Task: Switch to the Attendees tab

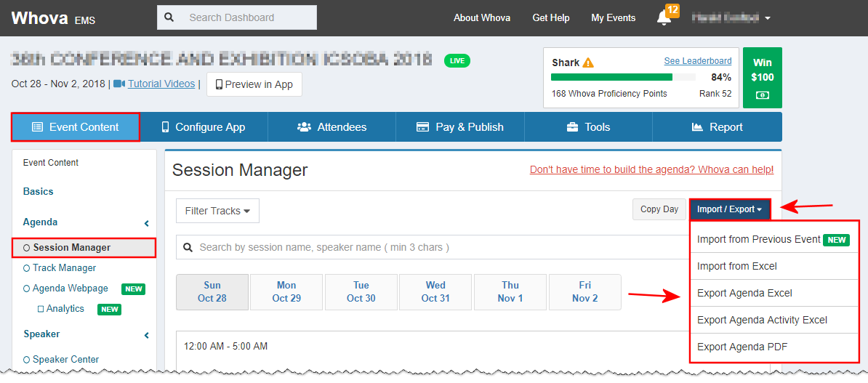Action: pyautogui.click(x=331, y=127)
